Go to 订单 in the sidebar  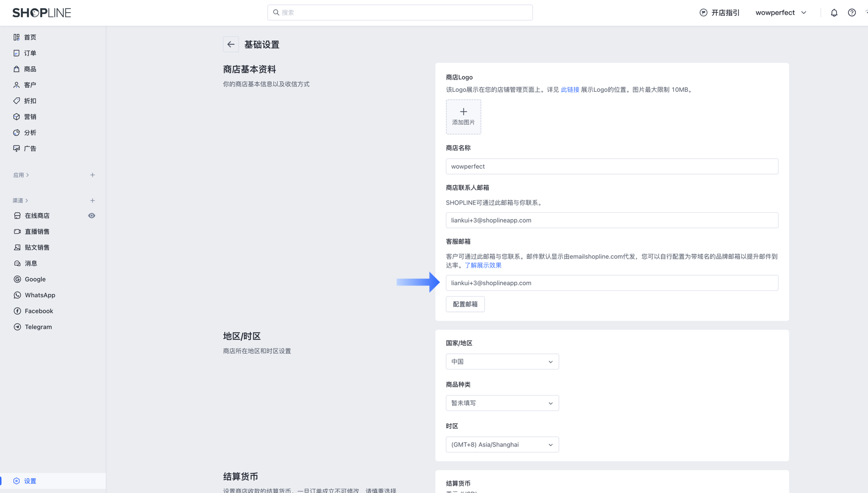30,53
